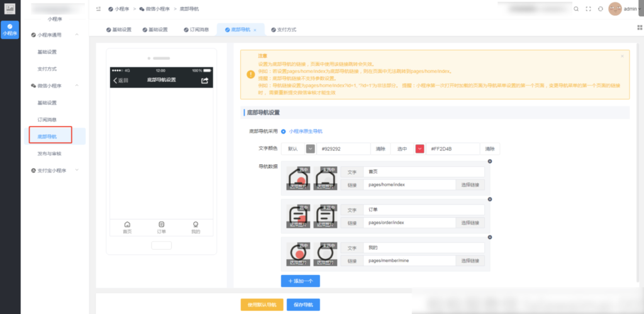This screenshot has width=644, height=314.
Task: Collapse the 微信小程序 sidebar group
Action: click(77, 86)
